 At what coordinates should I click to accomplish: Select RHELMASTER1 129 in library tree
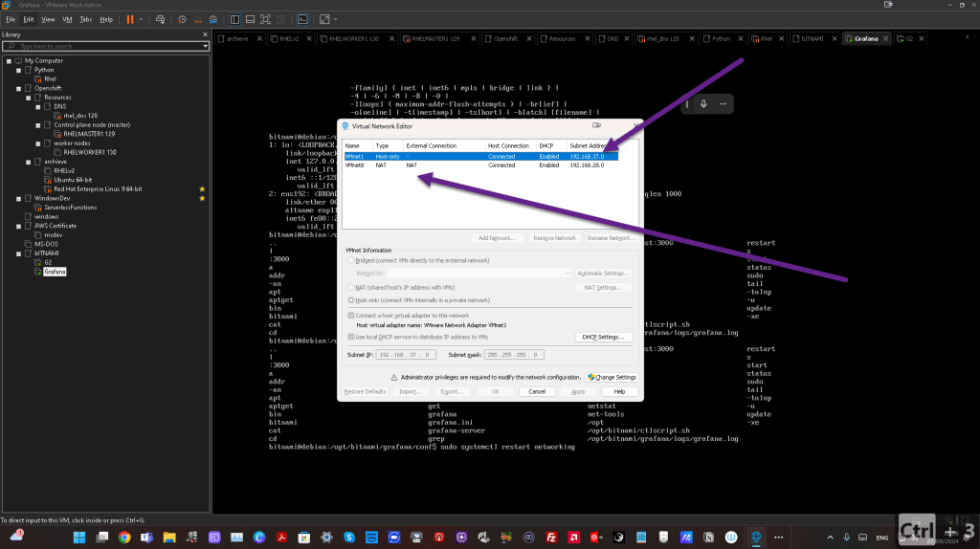pos(89,134)
